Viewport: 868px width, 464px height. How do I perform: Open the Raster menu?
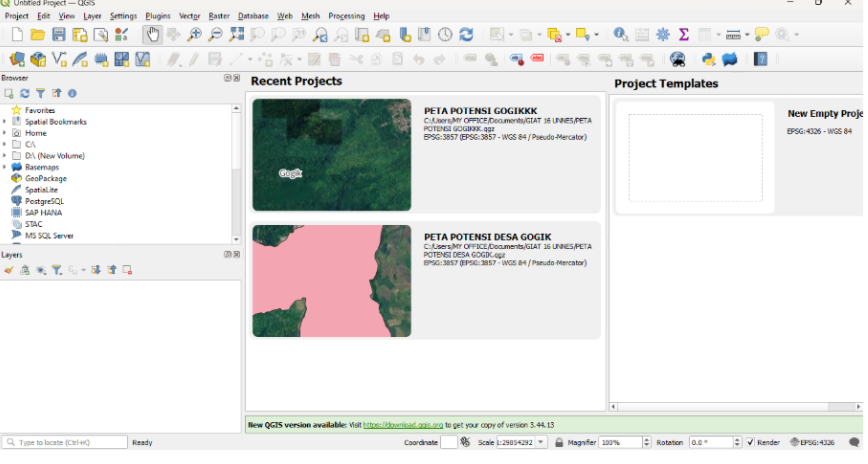[219, 16]
